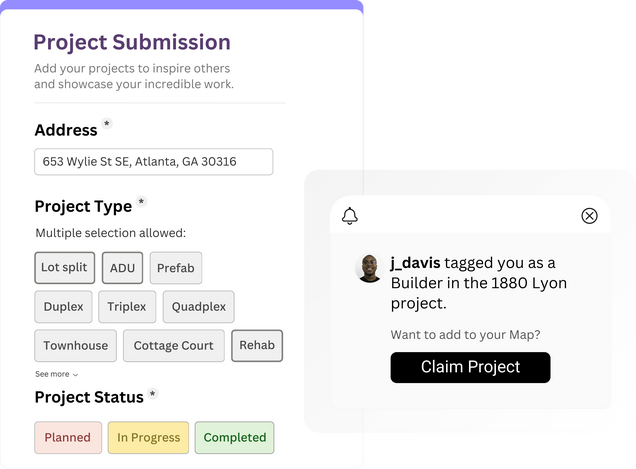Image resolution: width=636 pixels, height=469 pixels.
Task: Click j_davis profile avatar
Action: [x=368, y=268]
